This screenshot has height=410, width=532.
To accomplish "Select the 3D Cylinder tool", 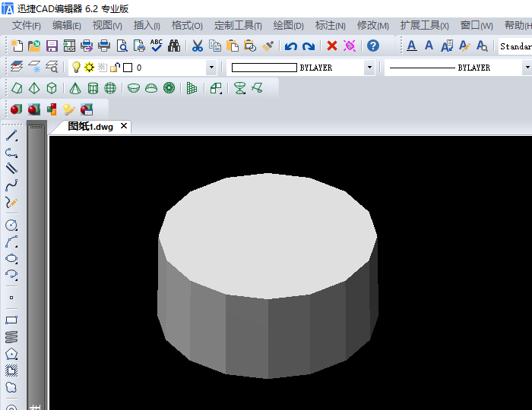I will click(93, 88).
